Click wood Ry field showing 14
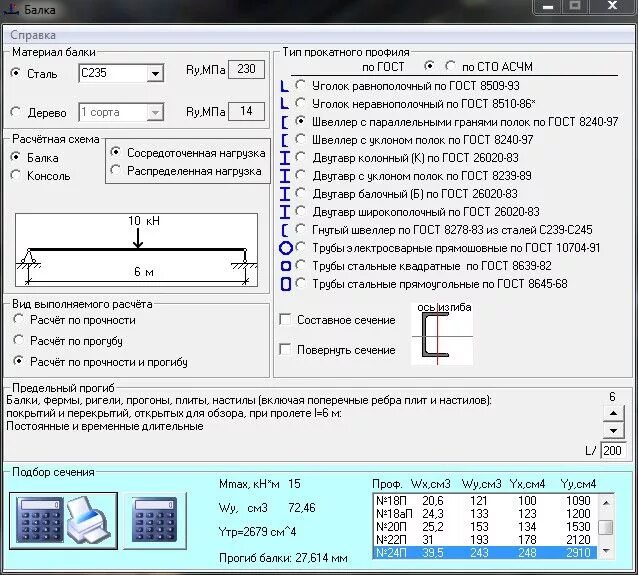The height and width of the screenshot is (575, 638). pos(246,111)
